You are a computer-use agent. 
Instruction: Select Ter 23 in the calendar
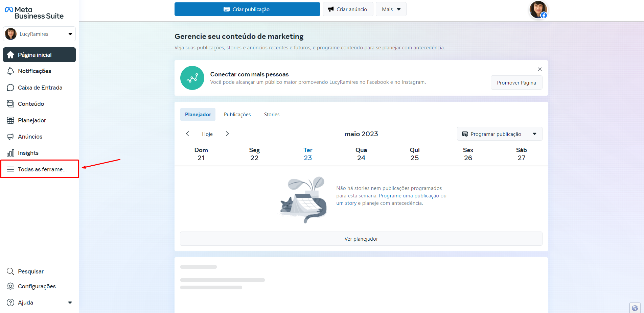tap(308, 154)
